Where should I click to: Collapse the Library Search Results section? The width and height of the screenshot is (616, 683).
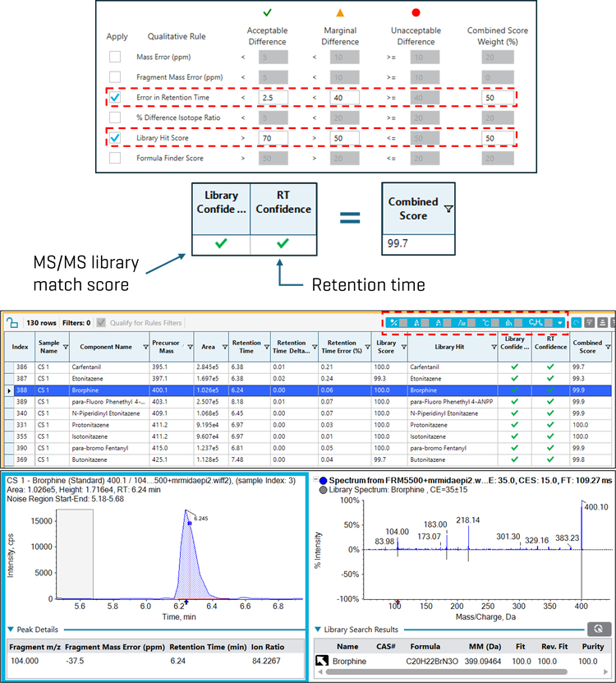[318, 630]
